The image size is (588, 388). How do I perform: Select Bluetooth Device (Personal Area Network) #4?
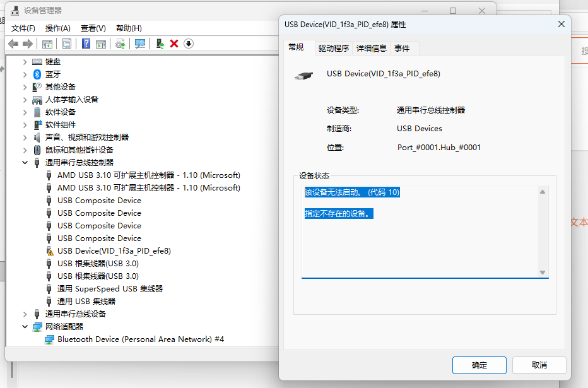(x=140, y=339)
